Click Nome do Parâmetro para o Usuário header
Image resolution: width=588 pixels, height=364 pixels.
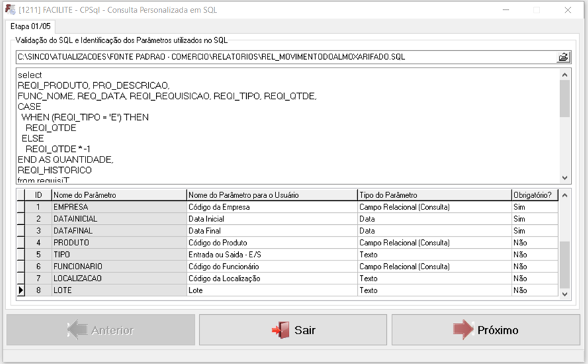click(x=272, y=195)
